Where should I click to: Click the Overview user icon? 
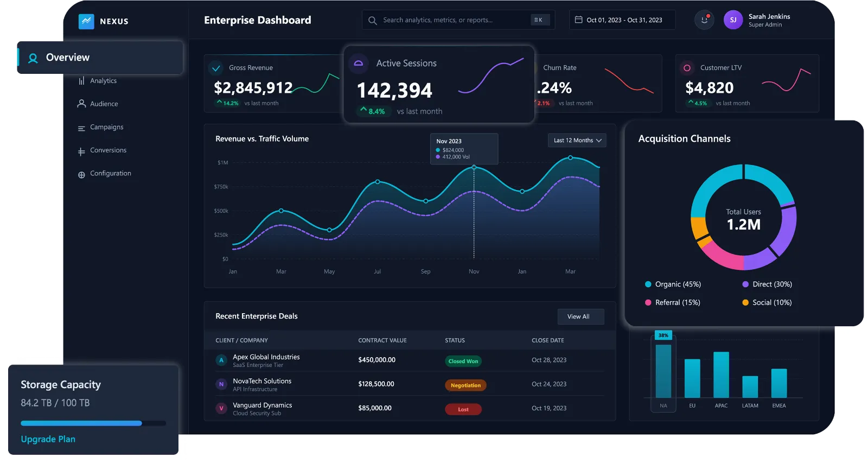(x=33, y=58)
